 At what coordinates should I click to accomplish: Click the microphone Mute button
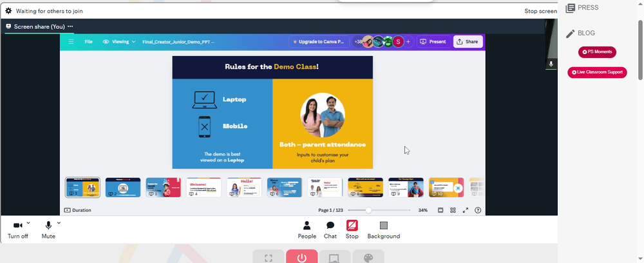pos(48,229)
